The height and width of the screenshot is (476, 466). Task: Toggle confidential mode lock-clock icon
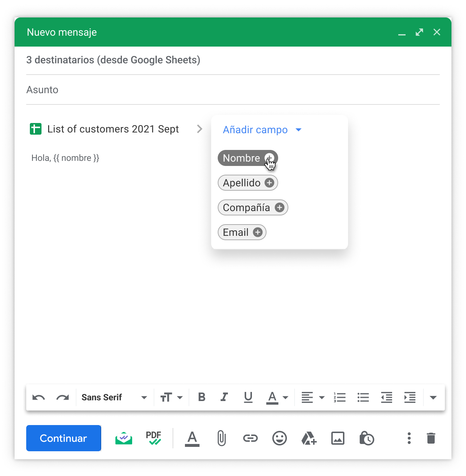pos(367,438)
